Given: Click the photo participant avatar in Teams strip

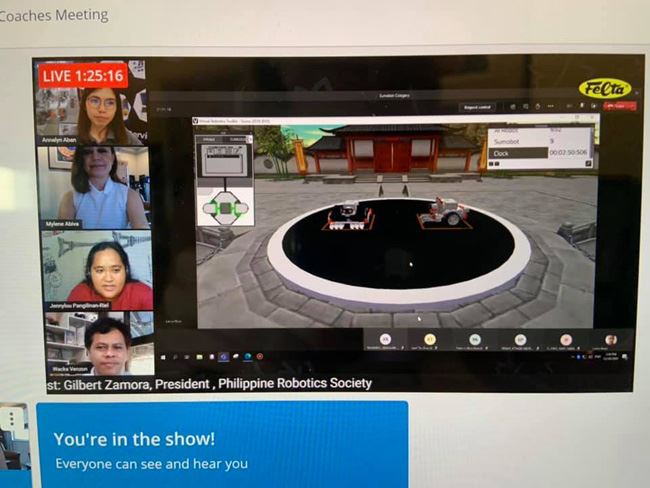Looking at the screenshot, I should [x=610, y=340].
